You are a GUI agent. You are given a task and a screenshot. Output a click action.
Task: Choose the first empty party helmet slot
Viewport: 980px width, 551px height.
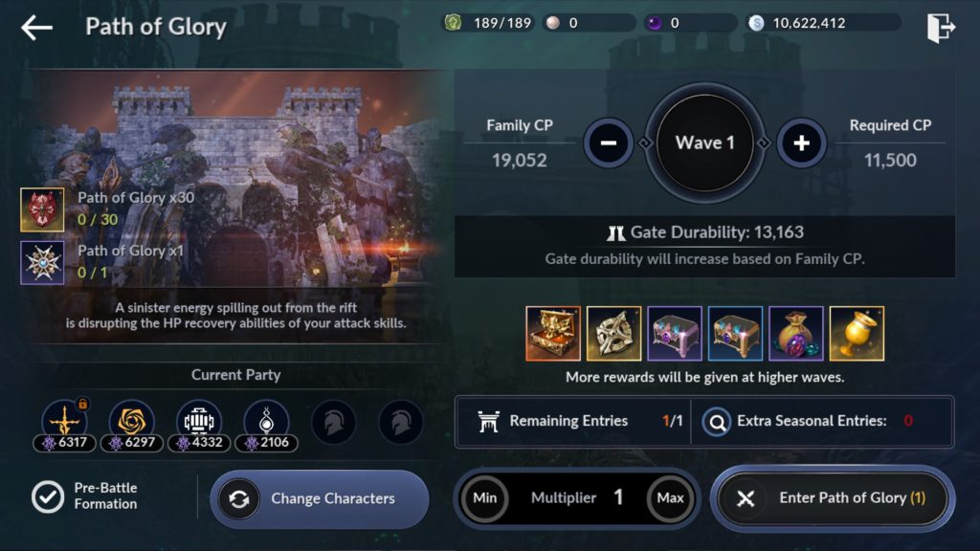pos(334,423)
